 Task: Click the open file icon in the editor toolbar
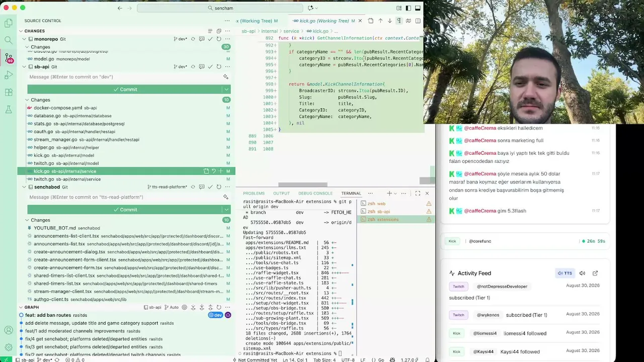[x=371, y=21]
